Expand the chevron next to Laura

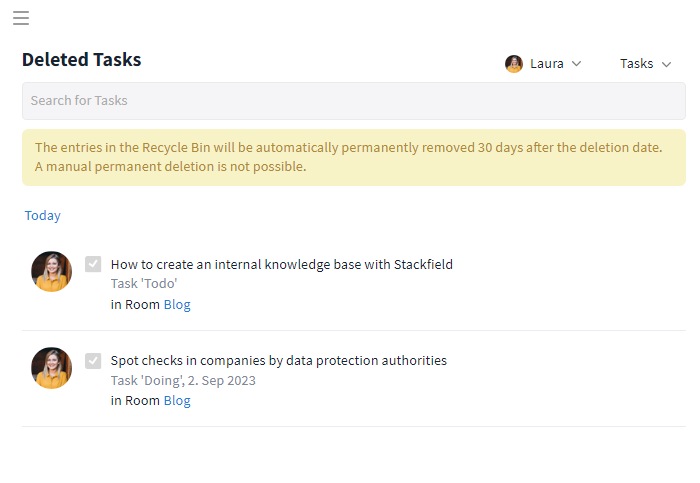click(576, 64)
